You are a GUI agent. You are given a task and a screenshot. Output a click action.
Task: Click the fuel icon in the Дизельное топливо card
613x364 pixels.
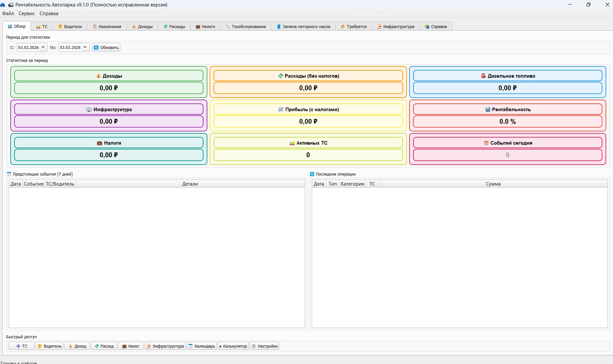[483, 76]
